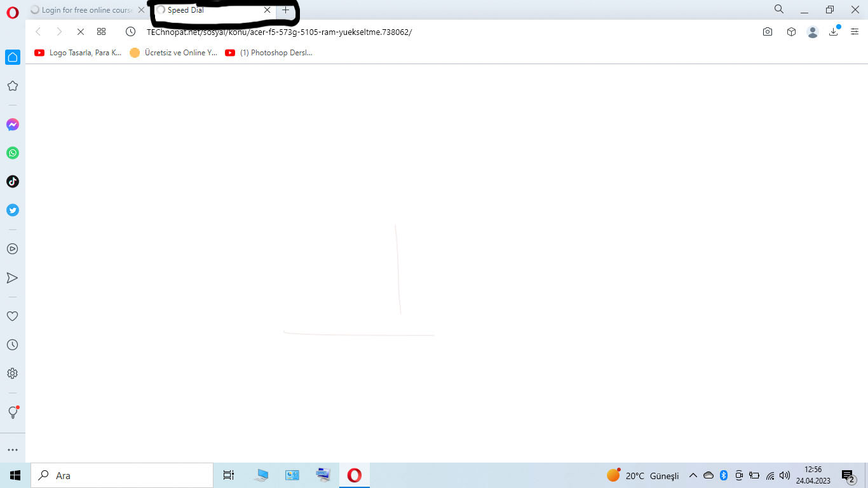Open Facebook Messenger in the sidebar

(x=13, y=125)
